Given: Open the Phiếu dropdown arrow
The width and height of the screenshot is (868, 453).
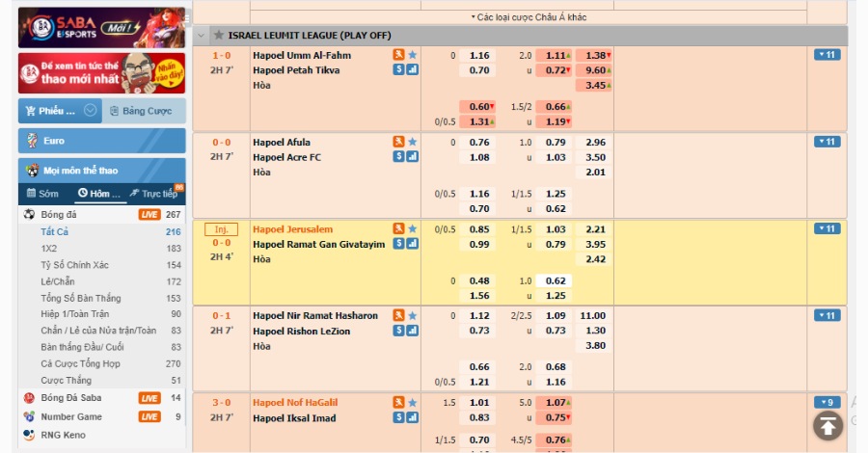Looking at the screenshot, I should 91,110.
